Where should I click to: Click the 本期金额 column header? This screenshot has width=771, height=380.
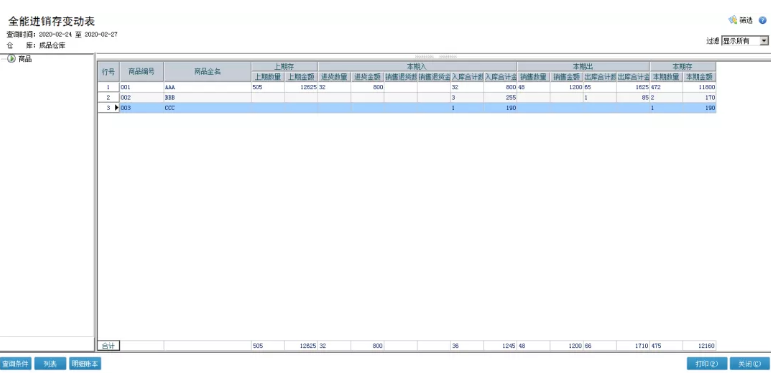[x=699, y=77]
